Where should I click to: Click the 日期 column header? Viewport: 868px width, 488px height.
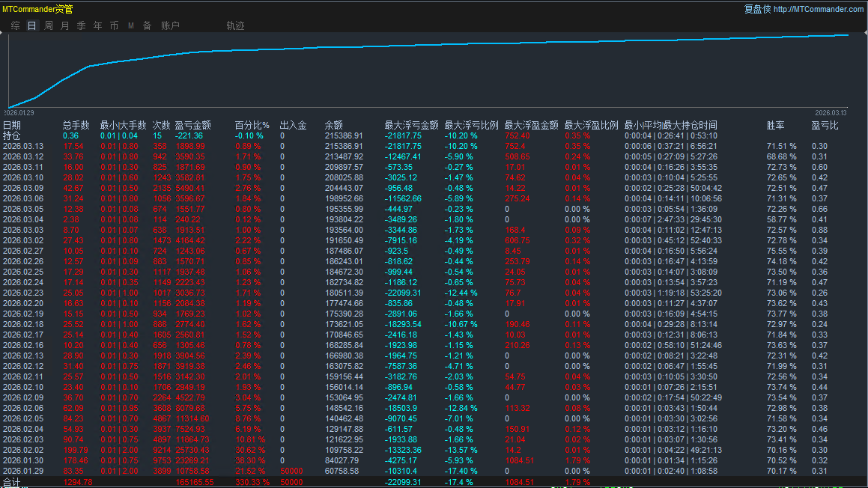(12, 125)
